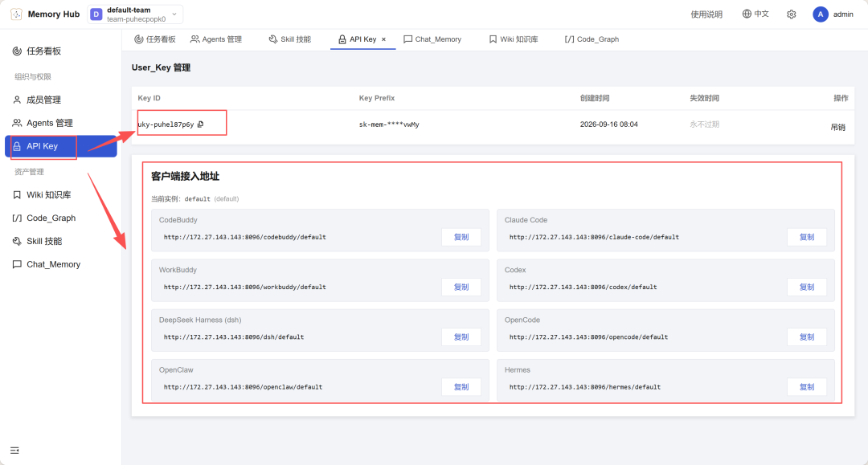Click the admin avatar icon
868x465 pixels.
coord(820,14)
